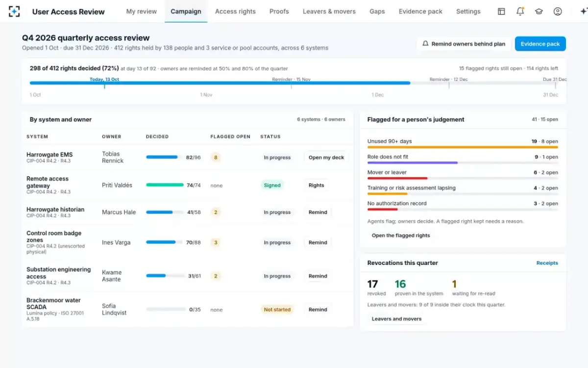This screenshot has height=368, width=588.
Task: Open the flagged rights
Action: 401,236
